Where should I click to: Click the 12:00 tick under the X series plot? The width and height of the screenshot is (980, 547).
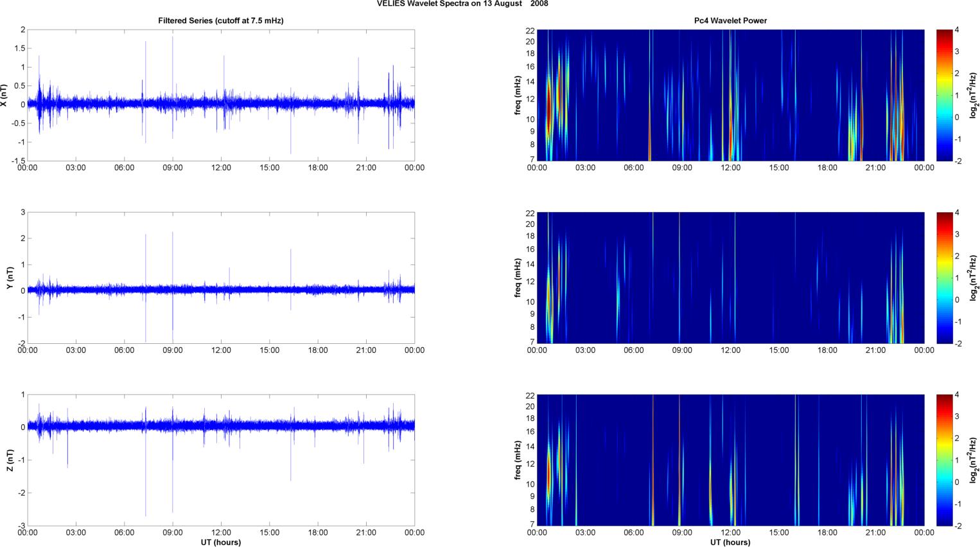point(221,168)
